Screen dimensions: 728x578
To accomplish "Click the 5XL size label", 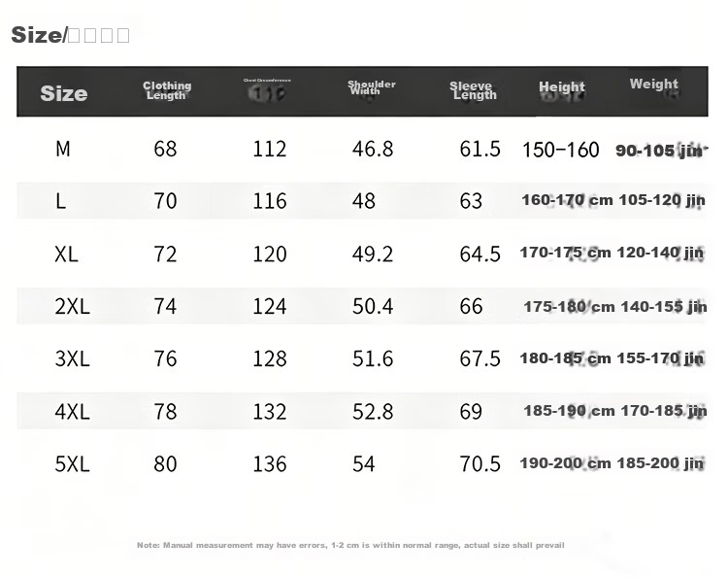I will (72, 464).
